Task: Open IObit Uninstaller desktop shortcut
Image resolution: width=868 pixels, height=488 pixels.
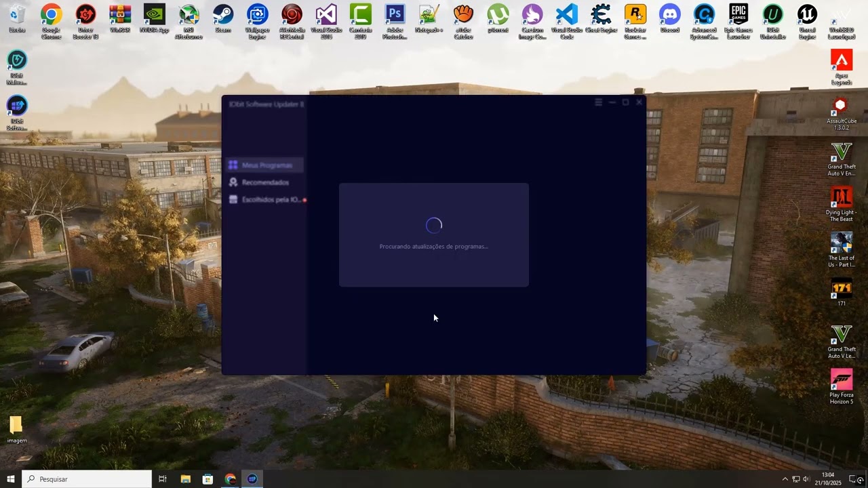Action: 772,22
